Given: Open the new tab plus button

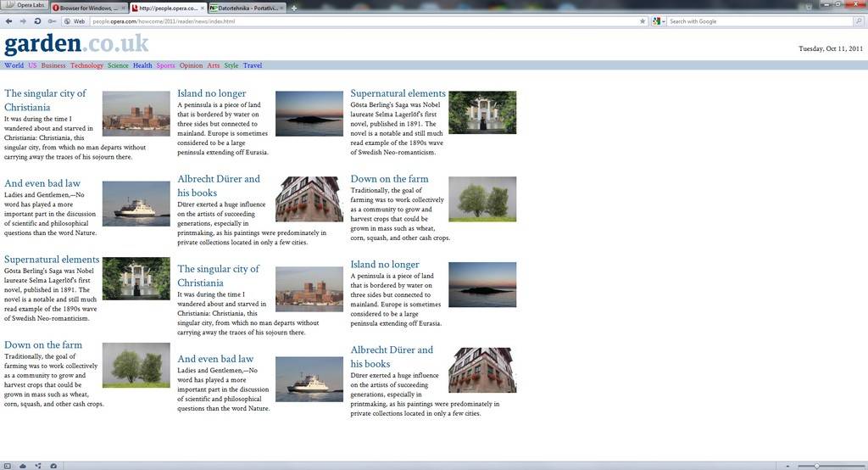Looking at the screenshot, I should tap(294, 8).
